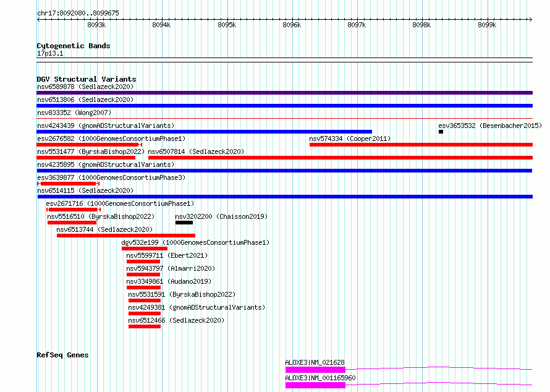
Task: Click the 8093k ruler position
Action: (96, 25)
